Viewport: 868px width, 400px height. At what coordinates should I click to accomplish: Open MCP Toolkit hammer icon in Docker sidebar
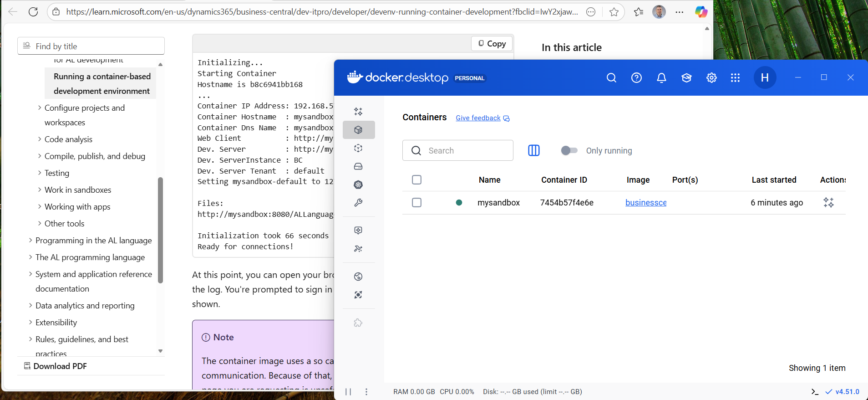[358, 249]
